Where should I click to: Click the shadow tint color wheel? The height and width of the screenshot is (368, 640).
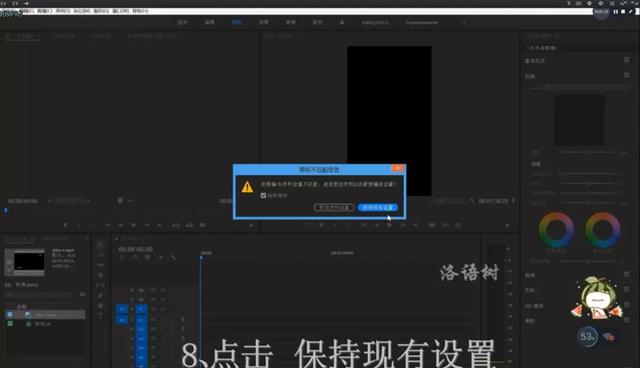(556, 229)
